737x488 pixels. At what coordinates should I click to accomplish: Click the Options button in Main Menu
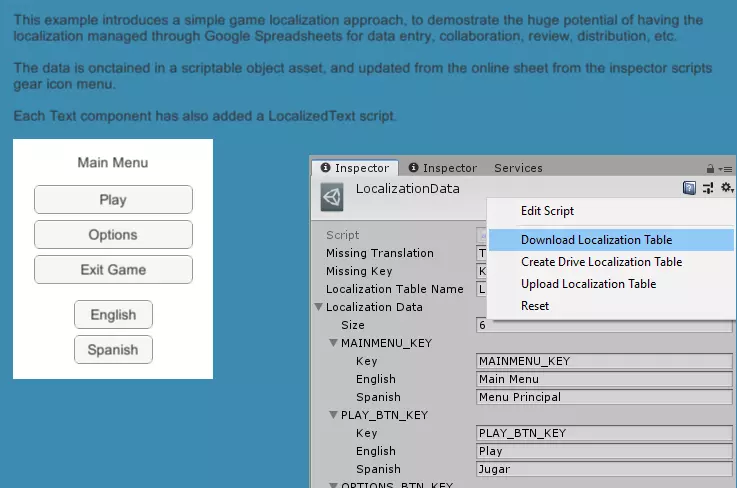click(x=113, y=235)
